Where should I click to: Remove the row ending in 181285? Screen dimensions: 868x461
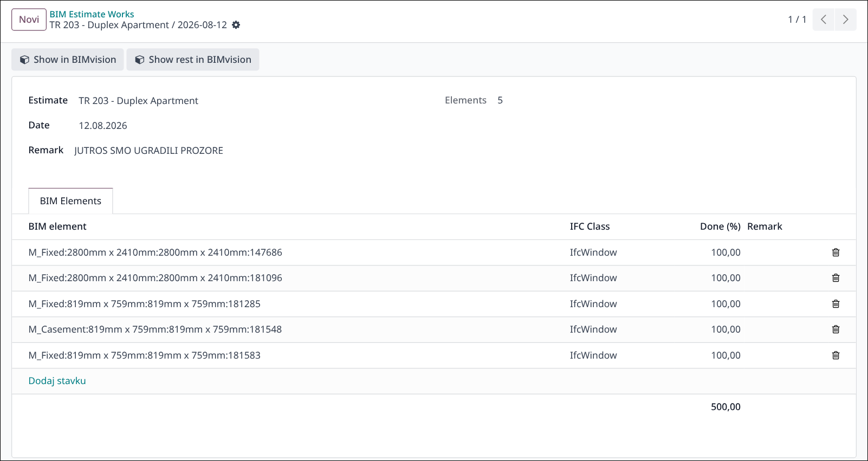[835, 304]
